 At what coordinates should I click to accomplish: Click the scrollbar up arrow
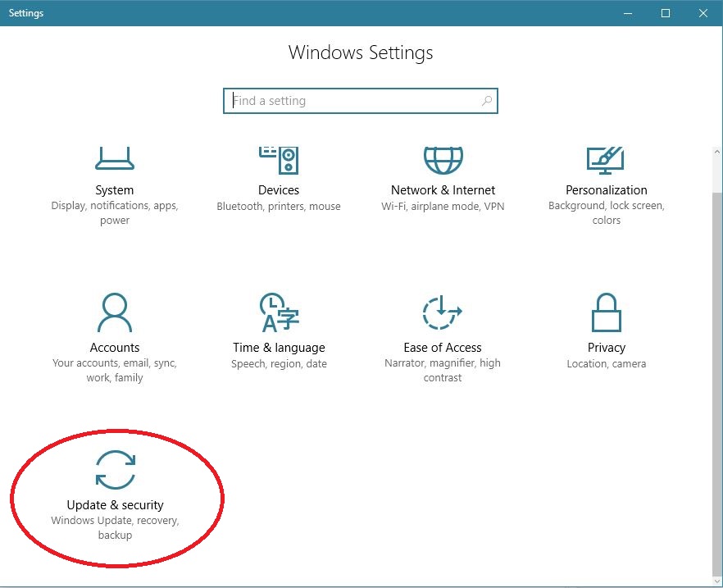tap(717, 151)
